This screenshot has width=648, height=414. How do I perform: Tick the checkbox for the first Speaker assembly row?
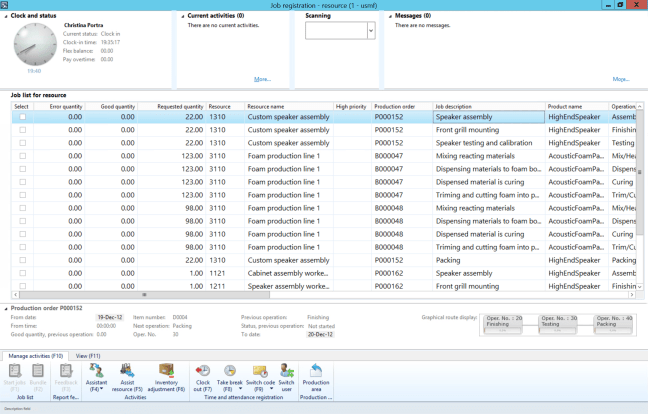(22, 117)
